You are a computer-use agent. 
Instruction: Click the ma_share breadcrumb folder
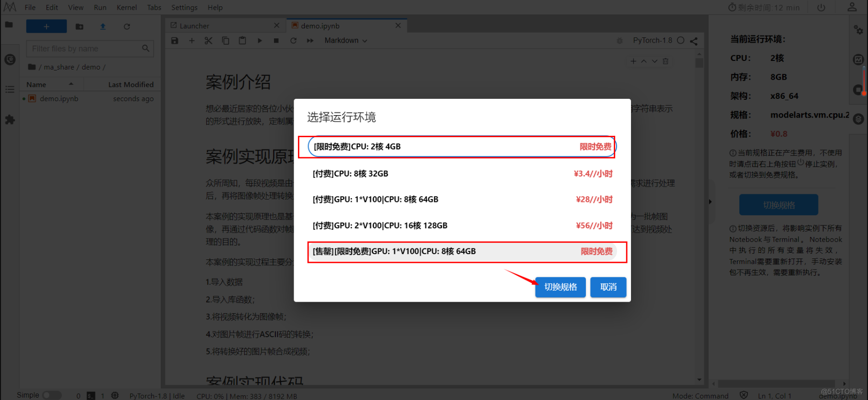pos(59,67)
